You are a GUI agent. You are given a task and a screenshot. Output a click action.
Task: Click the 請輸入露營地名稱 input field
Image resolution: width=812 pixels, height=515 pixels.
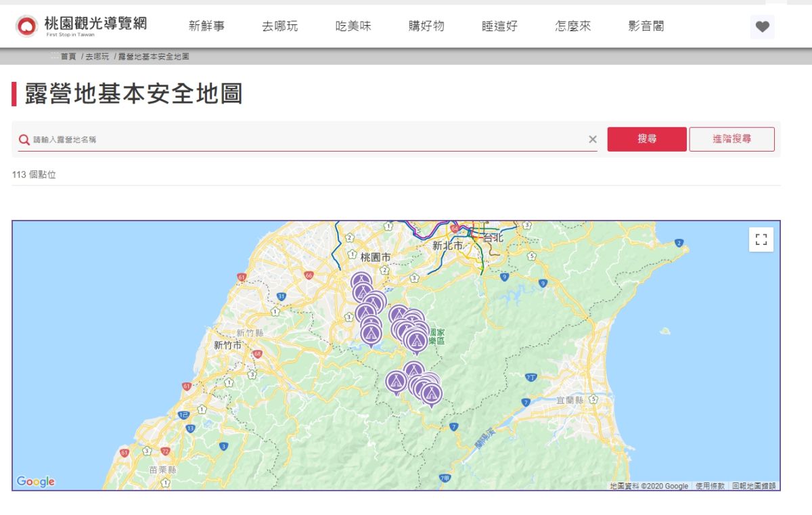click(271, 139)
